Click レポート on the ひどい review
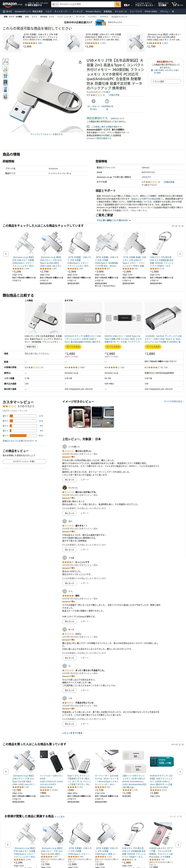Viewport: 186px width, 868px height. point(84,658)
